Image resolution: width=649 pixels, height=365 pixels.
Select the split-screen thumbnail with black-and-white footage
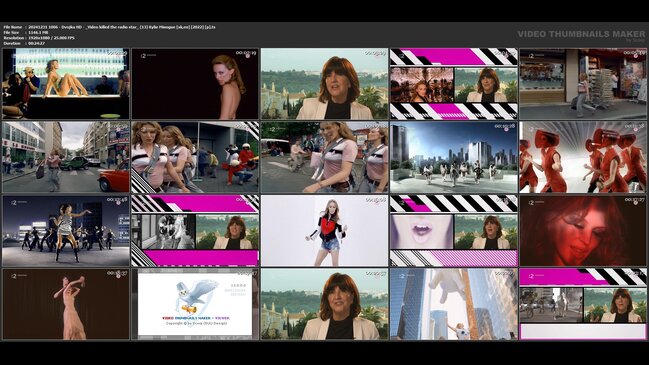tap(195, 231)
